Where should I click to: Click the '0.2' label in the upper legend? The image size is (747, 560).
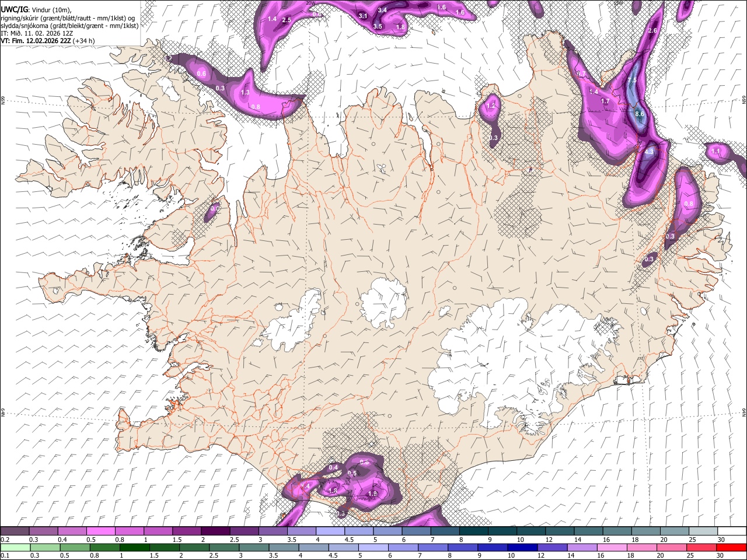click(x=5, y=540)
